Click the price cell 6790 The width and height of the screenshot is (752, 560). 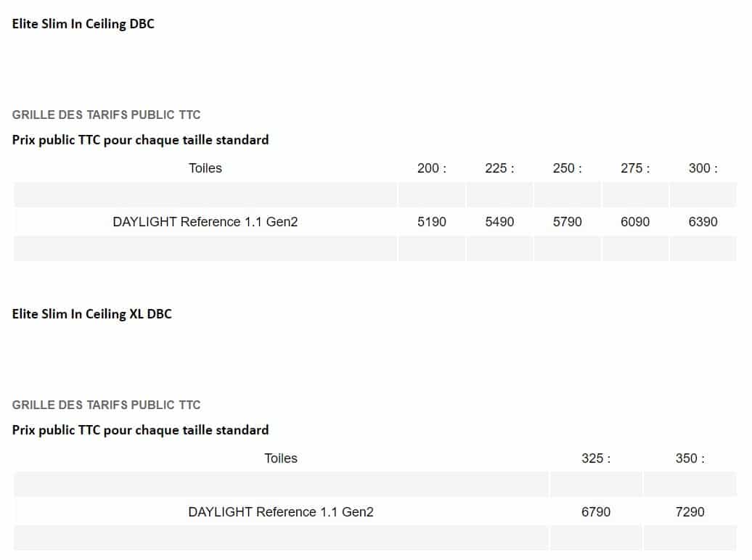[x=596, y=512]
